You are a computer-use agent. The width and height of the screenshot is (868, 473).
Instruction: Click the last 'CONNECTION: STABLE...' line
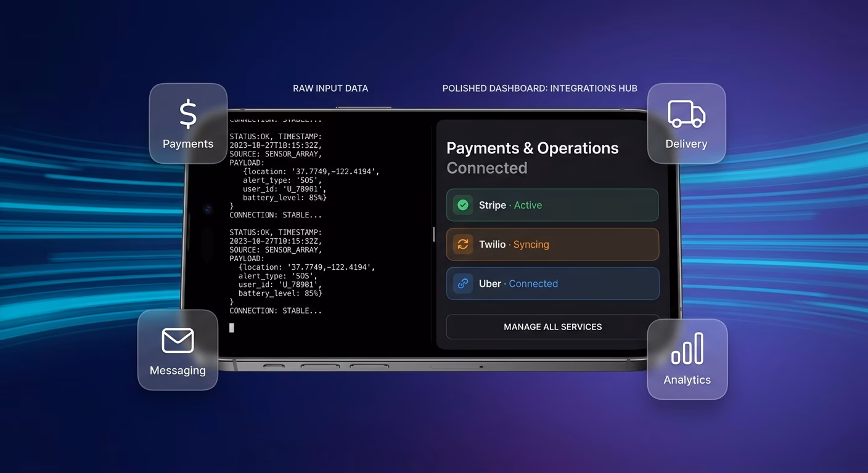coord(276,311)
